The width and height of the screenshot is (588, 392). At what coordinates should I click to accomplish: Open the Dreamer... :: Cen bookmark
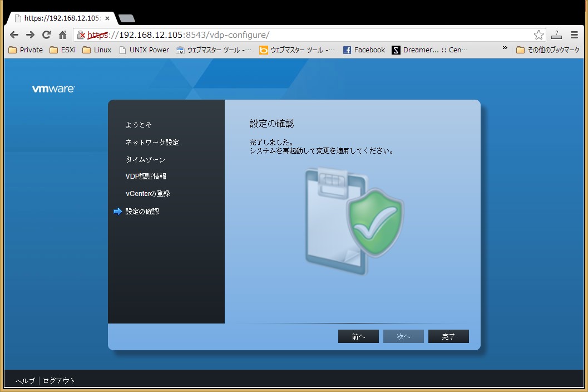pyautogui.click(x=430, y=50)
